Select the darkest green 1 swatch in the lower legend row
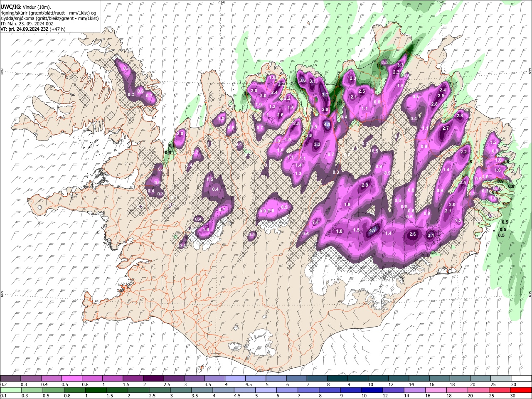This screenshot has width=532, height=399. pos(96,390)
